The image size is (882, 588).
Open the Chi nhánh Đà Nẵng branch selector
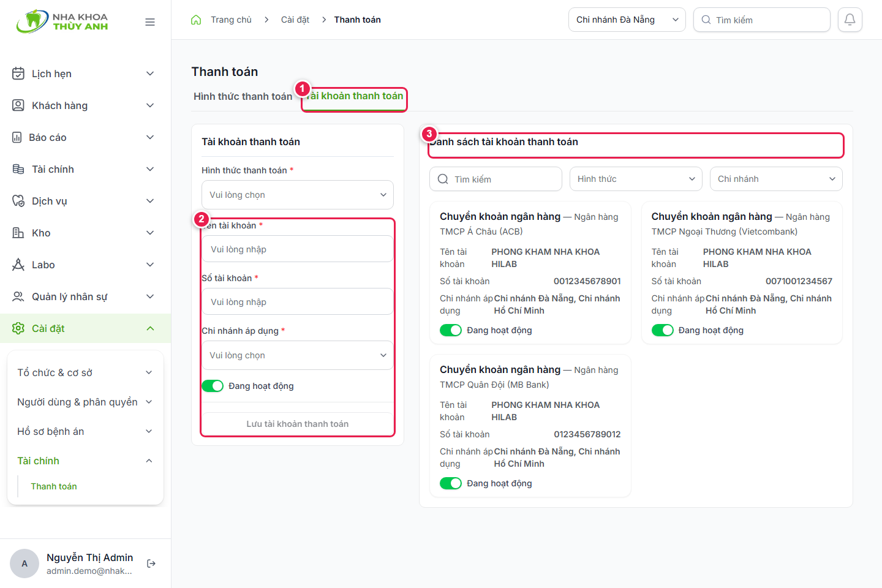(627, 20)
